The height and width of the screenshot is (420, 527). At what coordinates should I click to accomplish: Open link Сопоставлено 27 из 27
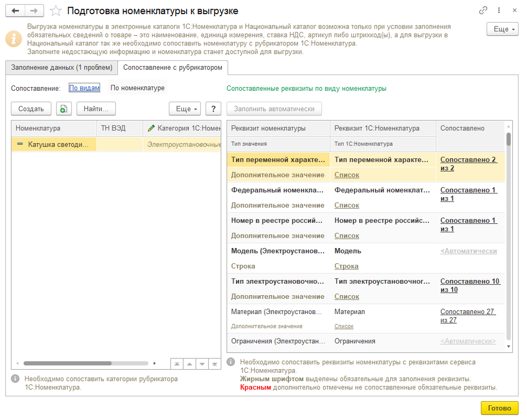tap(468, 316)
